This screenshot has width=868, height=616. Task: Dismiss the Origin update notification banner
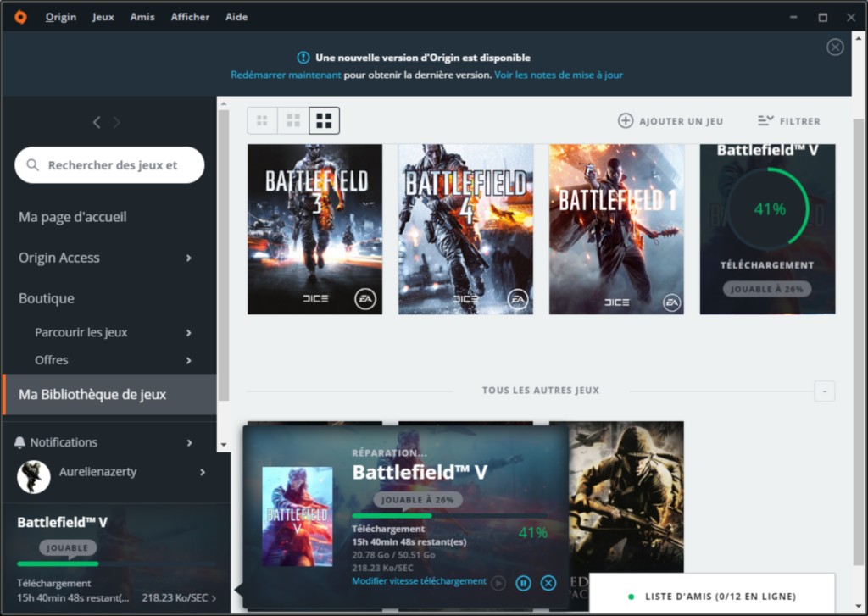(x=835, y=47)
